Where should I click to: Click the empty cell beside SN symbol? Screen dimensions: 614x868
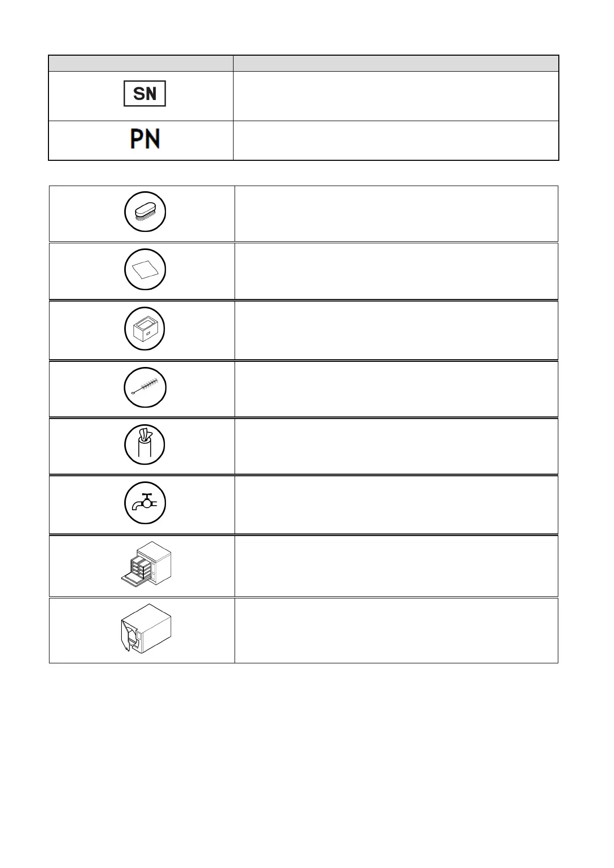[x=395, y=96]
